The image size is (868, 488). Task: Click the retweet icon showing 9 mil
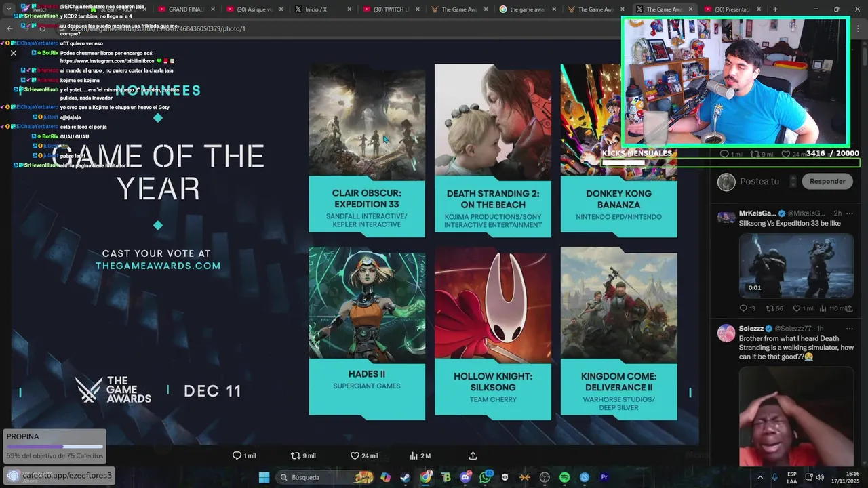(x=302, y=455)
